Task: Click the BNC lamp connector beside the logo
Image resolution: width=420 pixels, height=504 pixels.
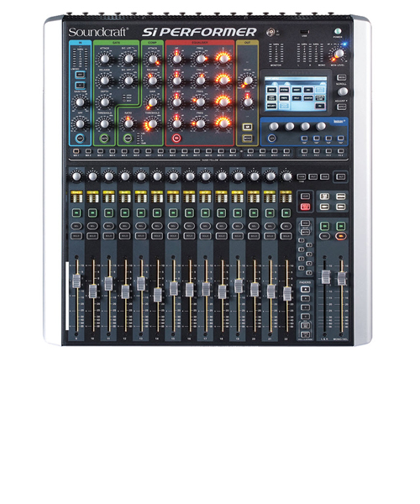Action: 270,32
